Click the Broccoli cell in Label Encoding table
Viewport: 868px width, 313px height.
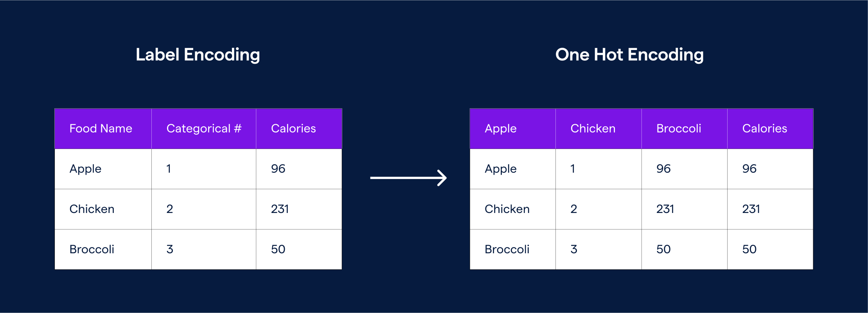pos(92,249)
